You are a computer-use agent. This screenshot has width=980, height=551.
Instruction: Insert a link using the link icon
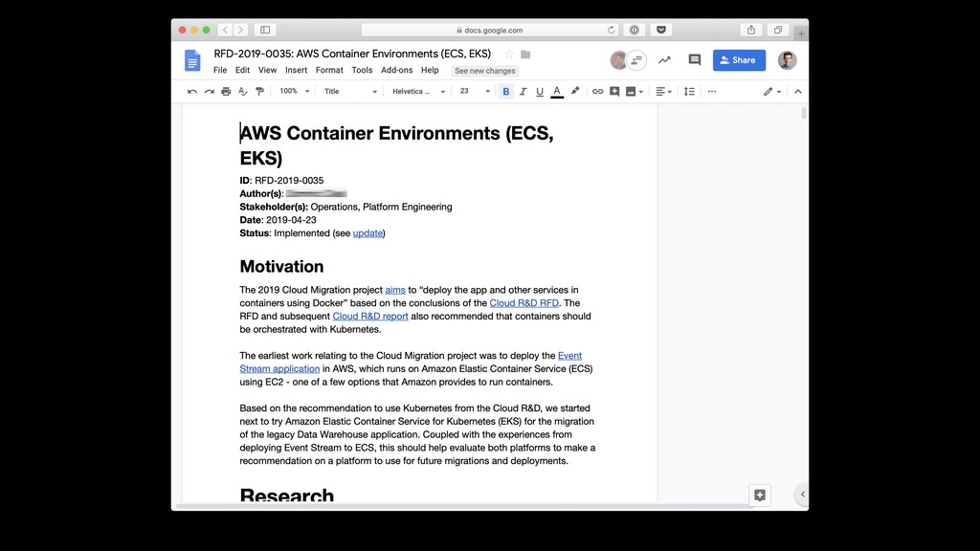click(597, 92)
